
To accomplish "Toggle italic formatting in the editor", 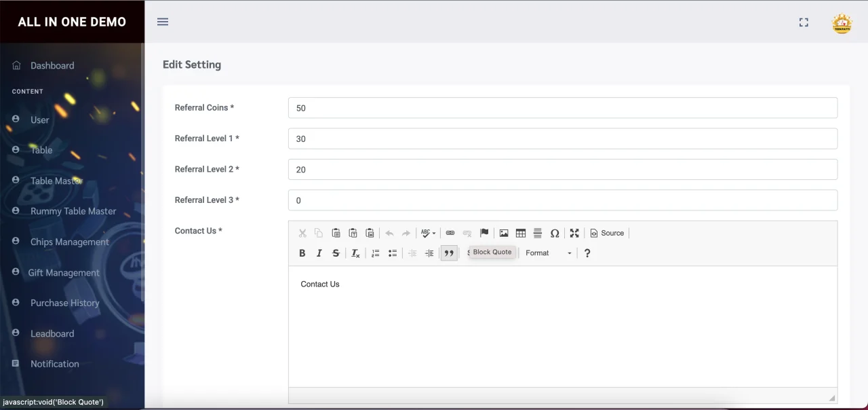I will (x=319, y=253).
